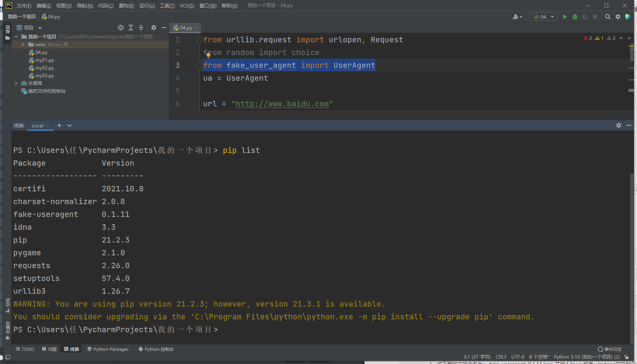Open the 工具(T) menu
637x364 pixels.
167,5
